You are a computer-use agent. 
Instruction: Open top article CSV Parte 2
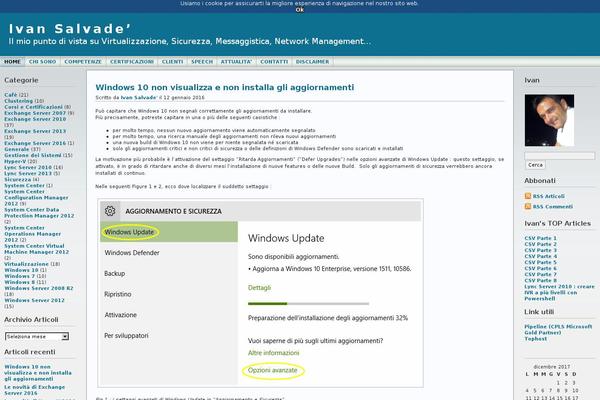(541, 244)
